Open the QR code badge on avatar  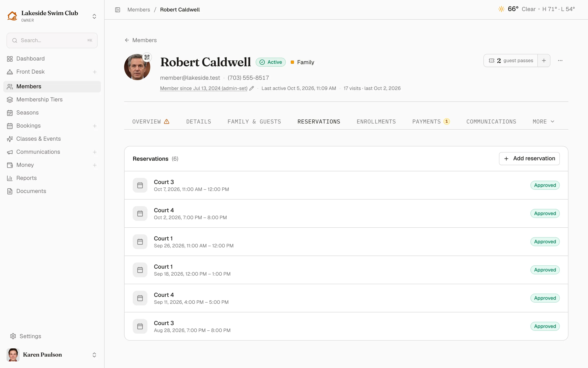point(147,57)
